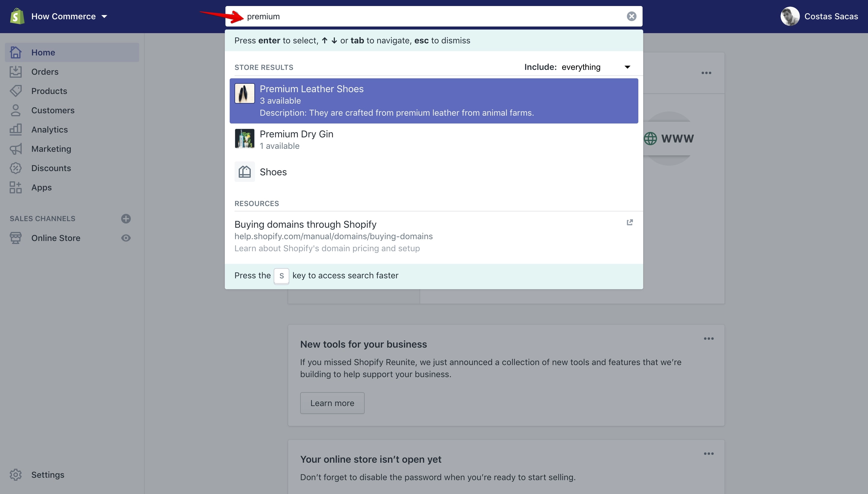Click the Home icon in the sidebar

click(16, 52)
